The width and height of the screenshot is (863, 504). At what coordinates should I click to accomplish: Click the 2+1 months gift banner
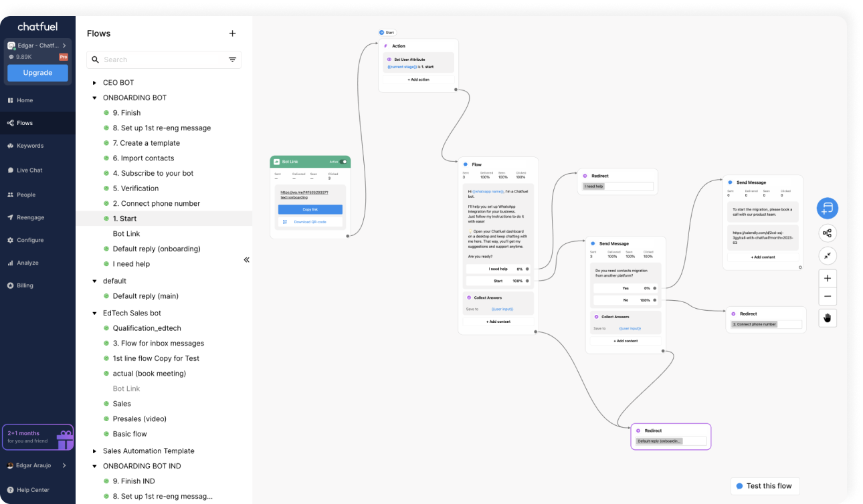click(x=37, y=437)
